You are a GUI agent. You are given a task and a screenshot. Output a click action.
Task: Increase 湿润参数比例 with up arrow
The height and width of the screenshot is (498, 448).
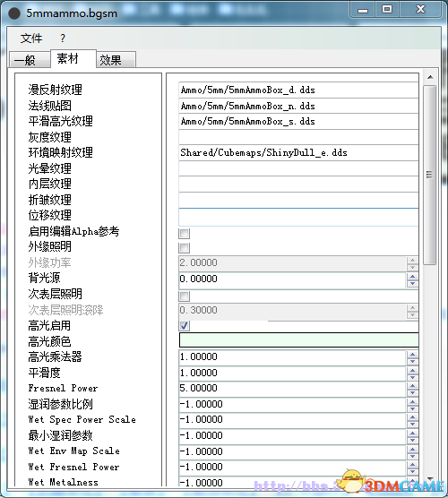pyautogui.click(x=412, y=401)
